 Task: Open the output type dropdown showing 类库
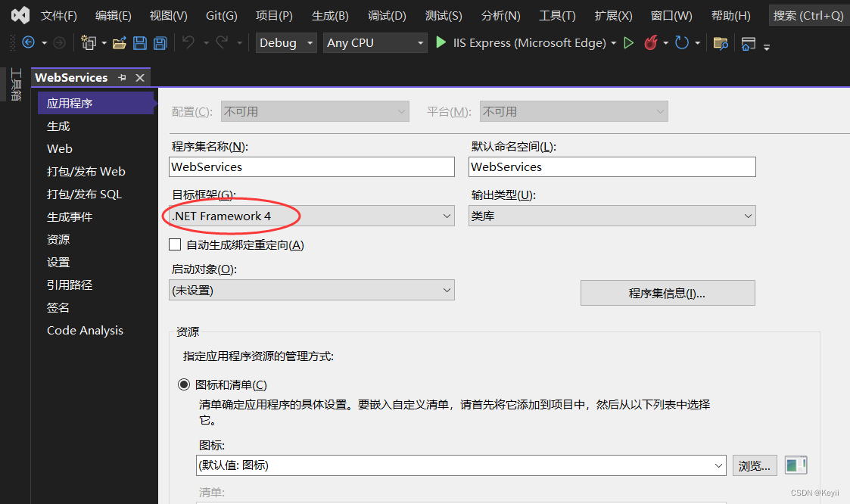[x=612, y=216]
